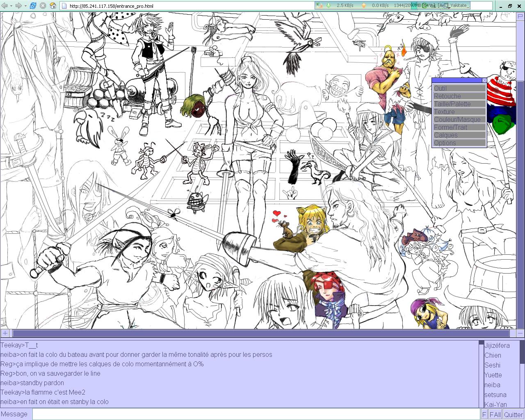525x420 pixels.
Task: Select user Seshi in the user list
Action: tap(492, 365)
